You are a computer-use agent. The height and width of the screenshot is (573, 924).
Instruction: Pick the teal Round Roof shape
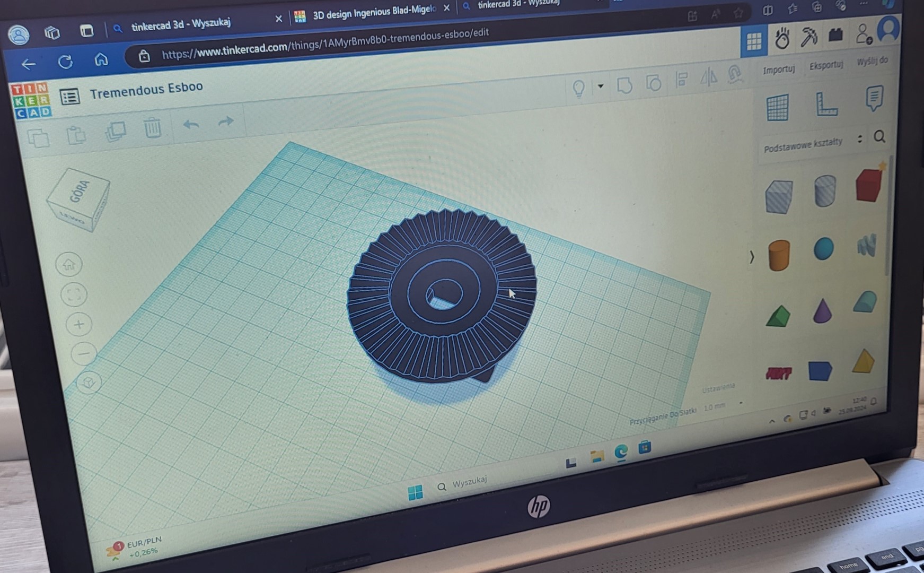click(x=865, y=302)
